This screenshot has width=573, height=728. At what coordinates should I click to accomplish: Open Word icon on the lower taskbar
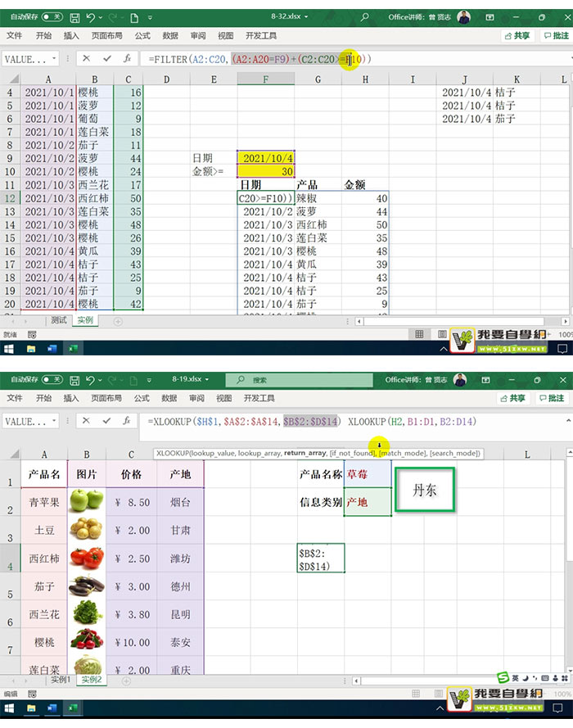[x=52, y=708]
